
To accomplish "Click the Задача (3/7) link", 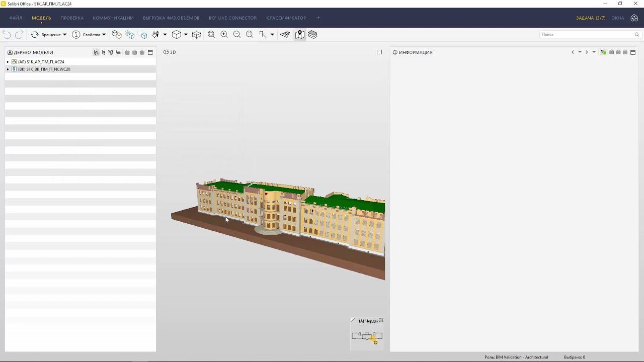I will click(x=591, y=18).
